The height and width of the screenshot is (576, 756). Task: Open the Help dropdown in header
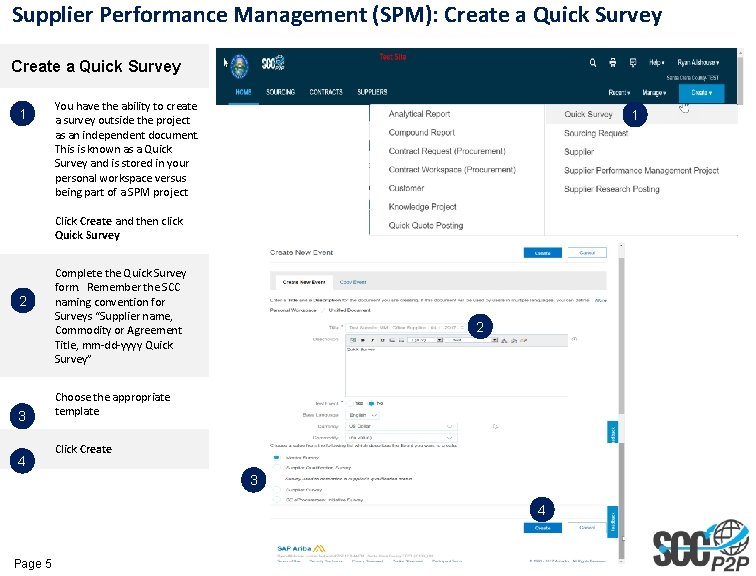(656, 63)
